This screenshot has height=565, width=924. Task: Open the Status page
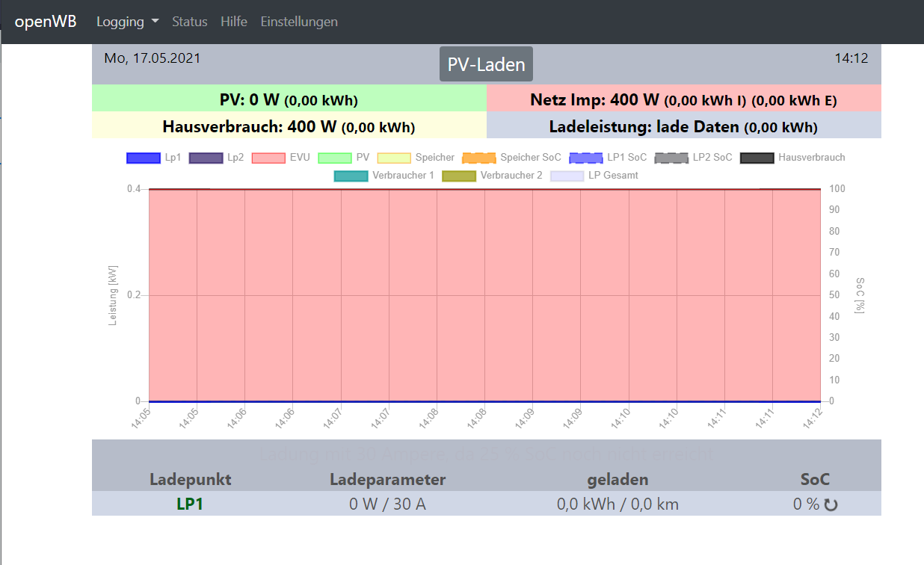point(189,22)
